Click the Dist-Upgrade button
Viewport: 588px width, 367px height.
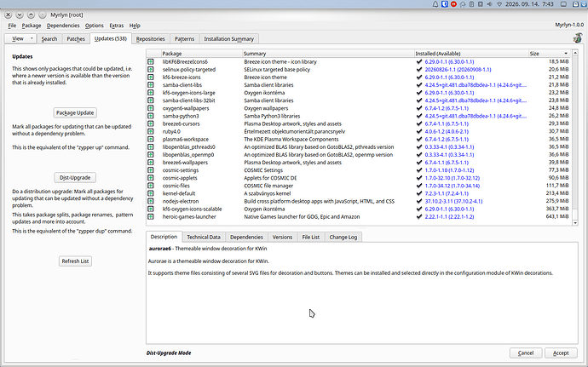(x=75, y=178)
